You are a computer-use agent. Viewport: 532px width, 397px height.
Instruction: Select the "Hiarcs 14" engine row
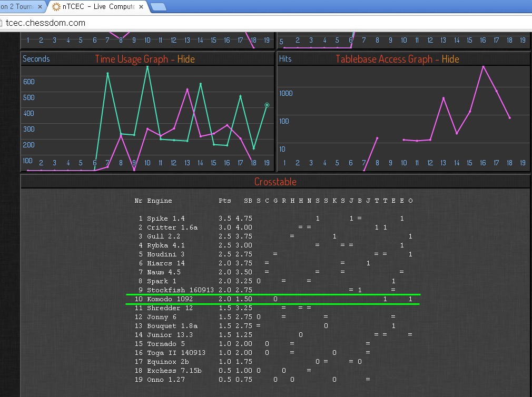273,263
